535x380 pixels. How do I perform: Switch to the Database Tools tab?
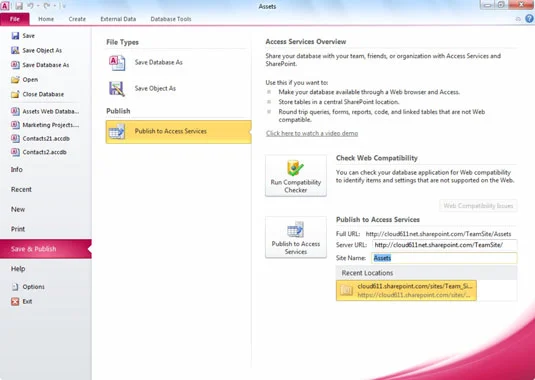(171, 19)
